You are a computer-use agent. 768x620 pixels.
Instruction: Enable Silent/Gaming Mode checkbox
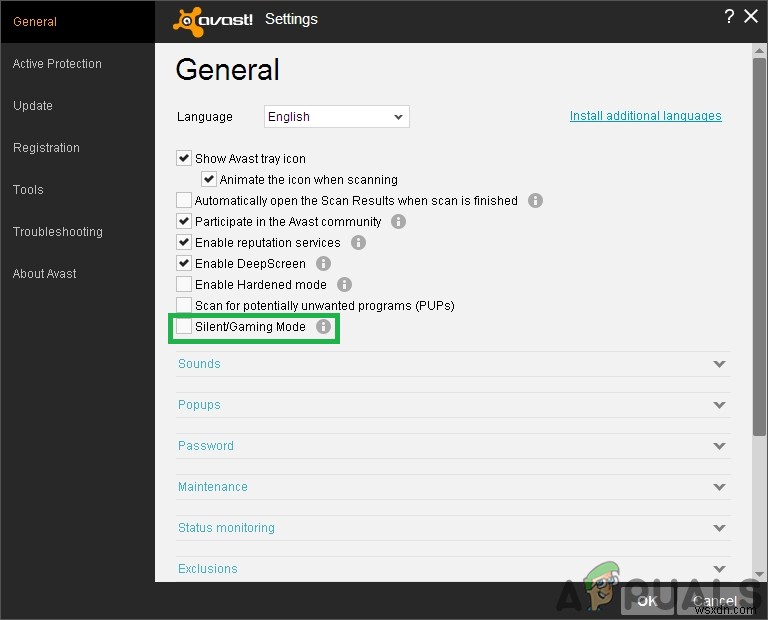coord(184,327)
